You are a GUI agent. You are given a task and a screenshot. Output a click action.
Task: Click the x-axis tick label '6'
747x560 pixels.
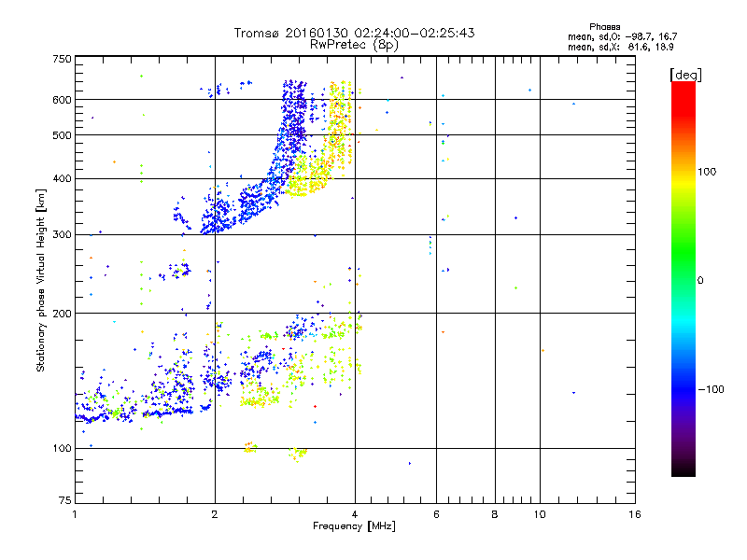(436, 514)
